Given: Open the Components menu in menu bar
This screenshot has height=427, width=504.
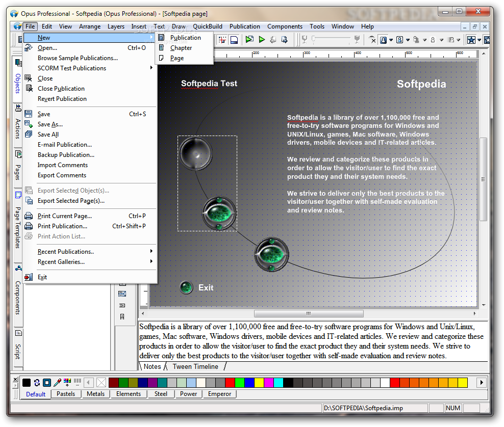Looking at the screenshot, I should [x=285, y=26].
